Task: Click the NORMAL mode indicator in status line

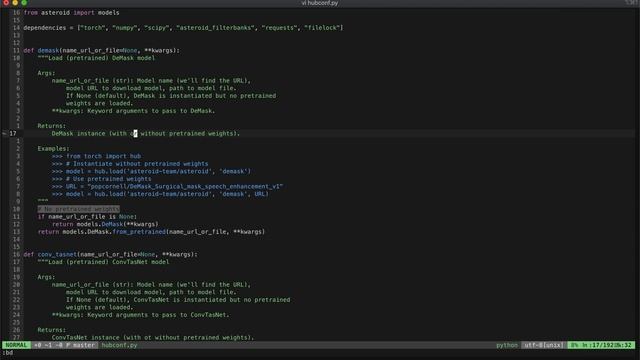Action: pos(16,345)
